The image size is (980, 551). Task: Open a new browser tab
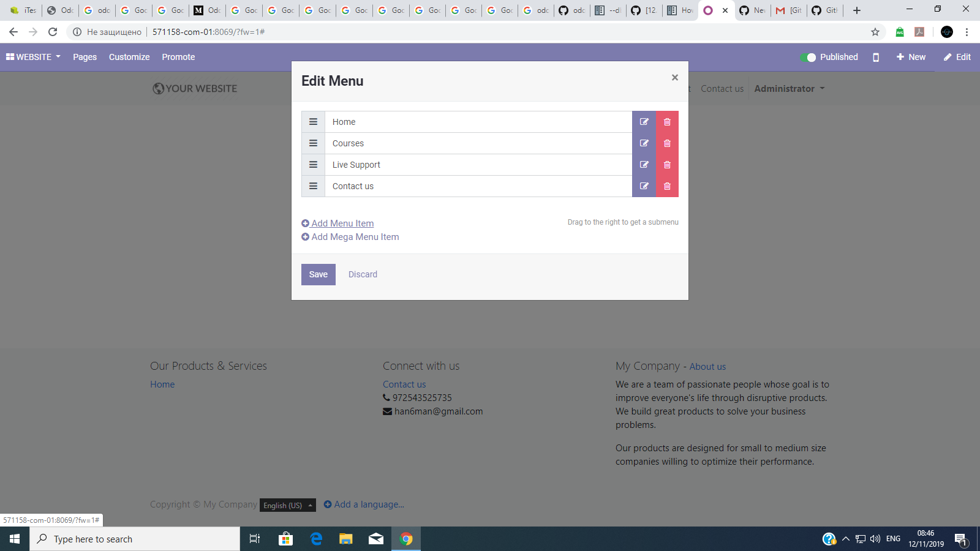click(x=857, y=10)
